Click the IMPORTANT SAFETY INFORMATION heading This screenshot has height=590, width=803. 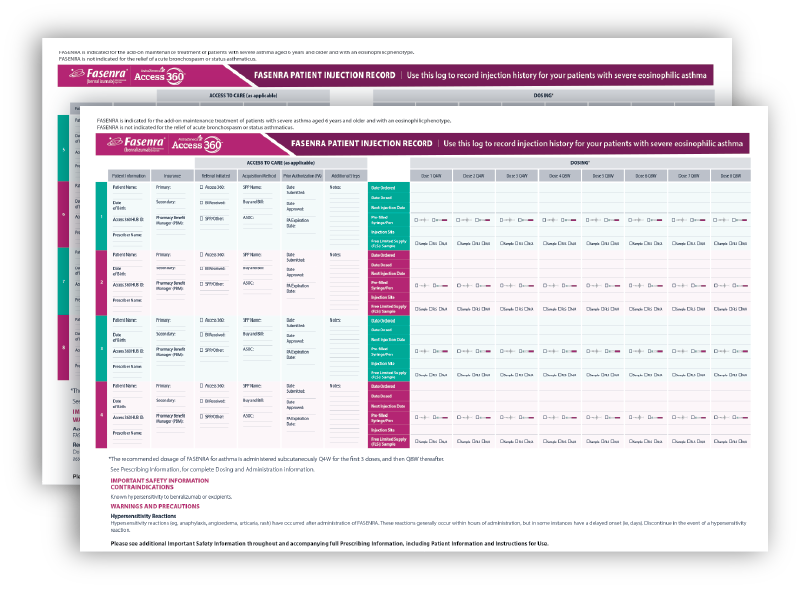160,480
